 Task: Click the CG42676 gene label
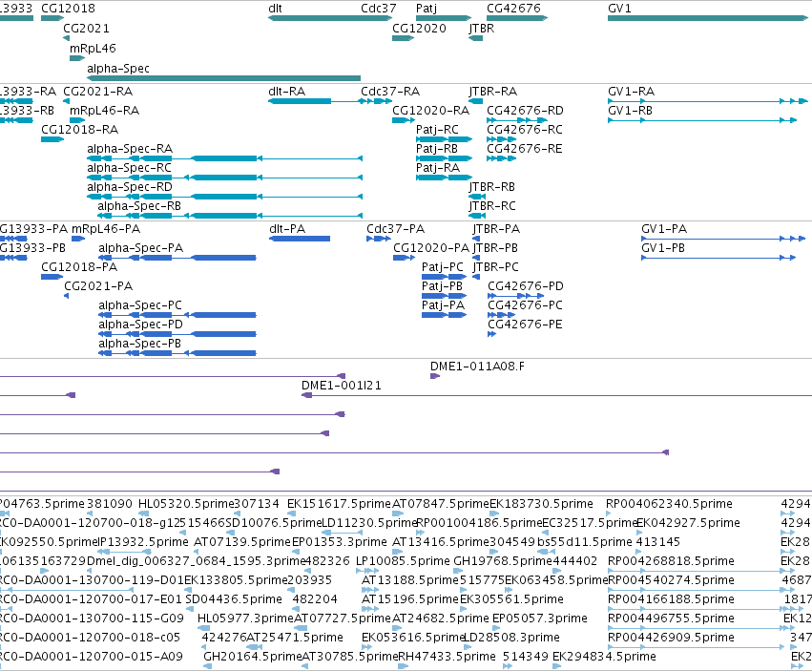click(x=513, y=9)
